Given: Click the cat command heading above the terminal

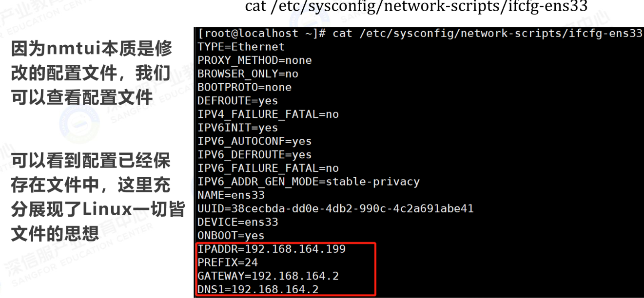Looking at the screenshot, I should [416, 7].
